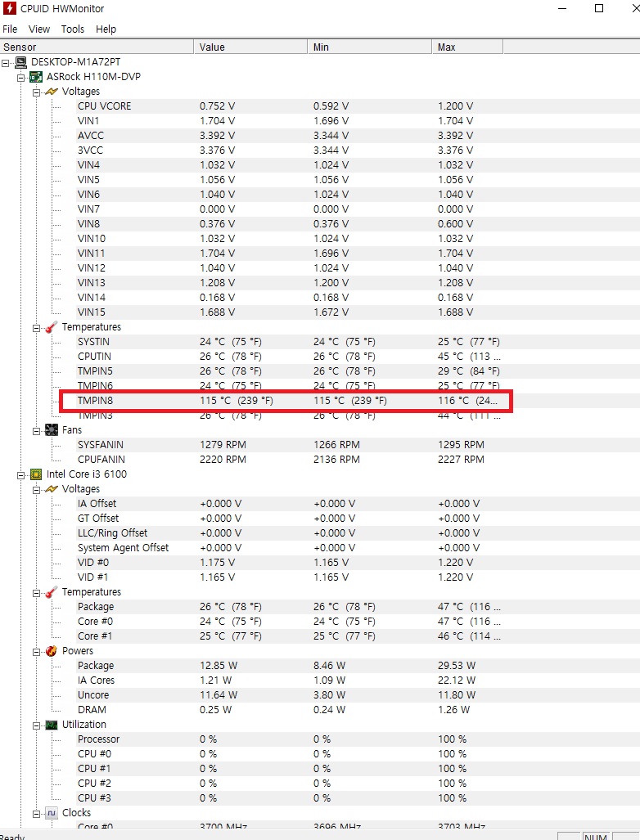Viewport: 640px width, 840px height.
Task: Open the File menu
Action: tap(10, 29)
